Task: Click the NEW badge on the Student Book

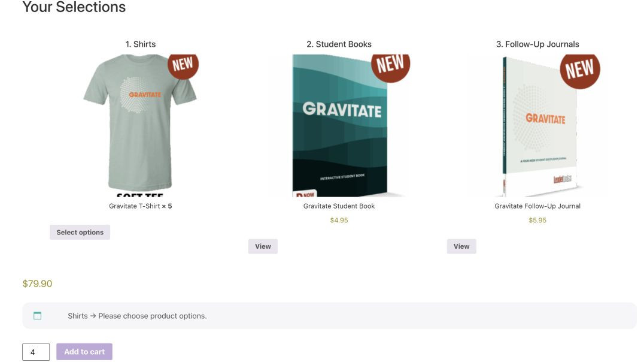Action: 390,65
